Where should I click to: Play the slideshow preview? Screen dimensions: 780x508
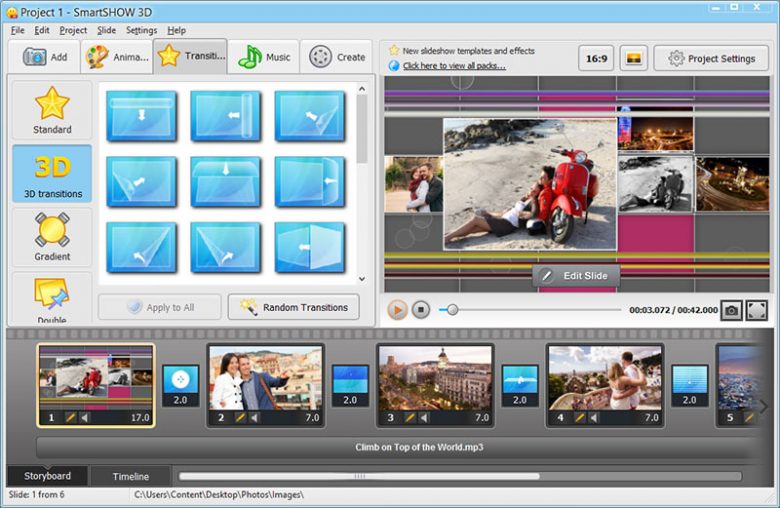[397, 310]
